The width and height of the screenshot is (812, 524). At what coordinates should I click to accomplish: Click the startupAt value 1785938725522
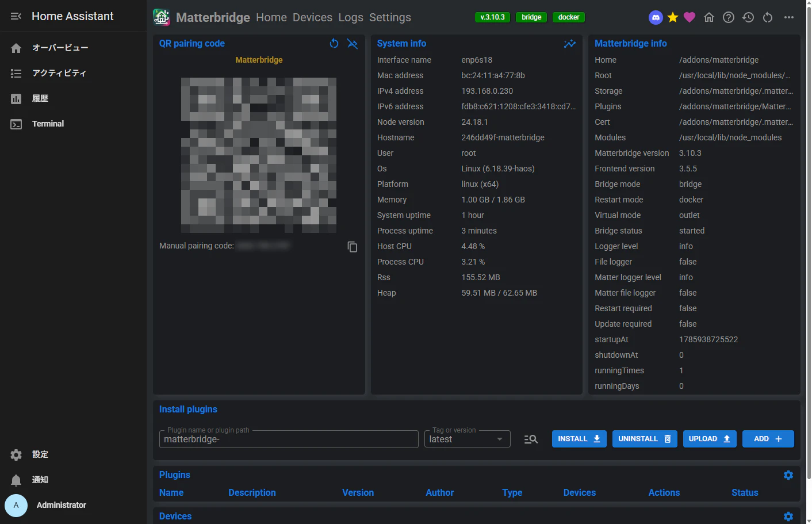tap(708, 339)
